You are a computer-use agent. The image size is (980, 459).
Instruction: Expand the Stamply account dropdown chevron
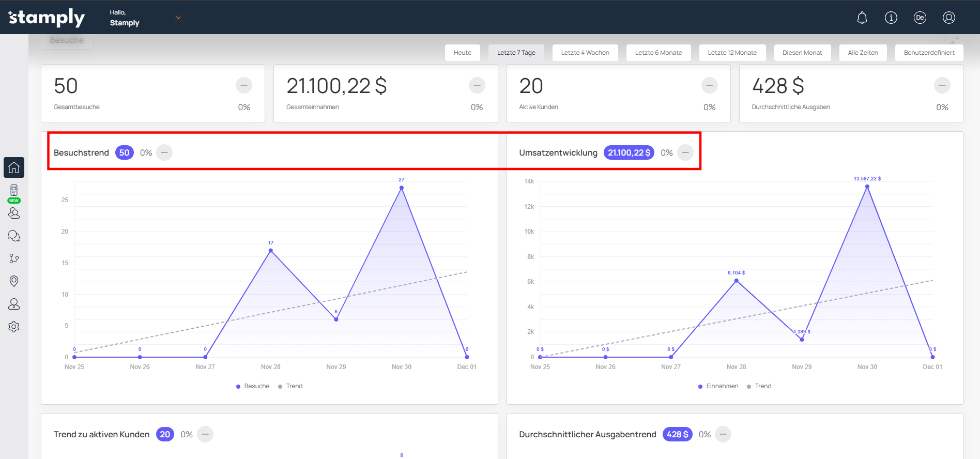[178, 18]
